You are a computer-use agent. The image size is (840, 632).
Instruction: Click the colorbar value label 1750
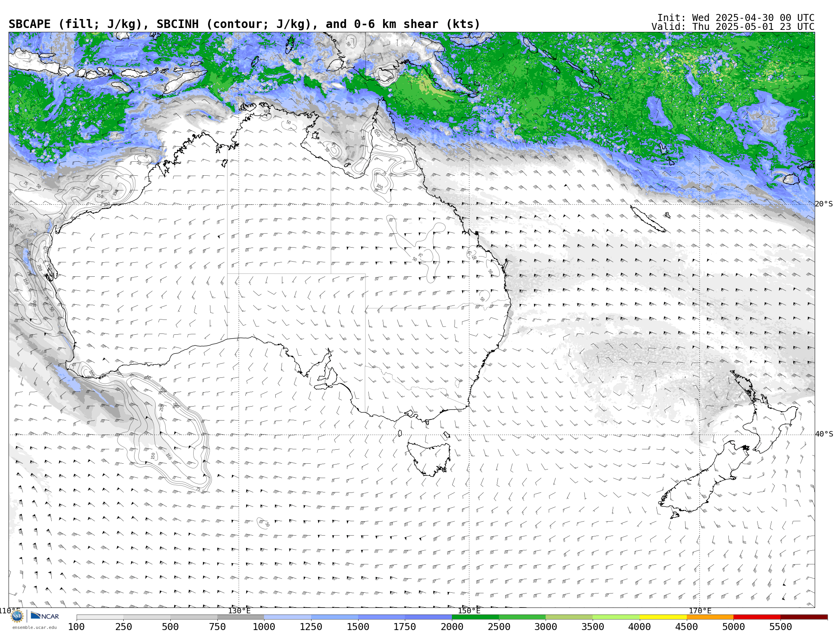405,627
